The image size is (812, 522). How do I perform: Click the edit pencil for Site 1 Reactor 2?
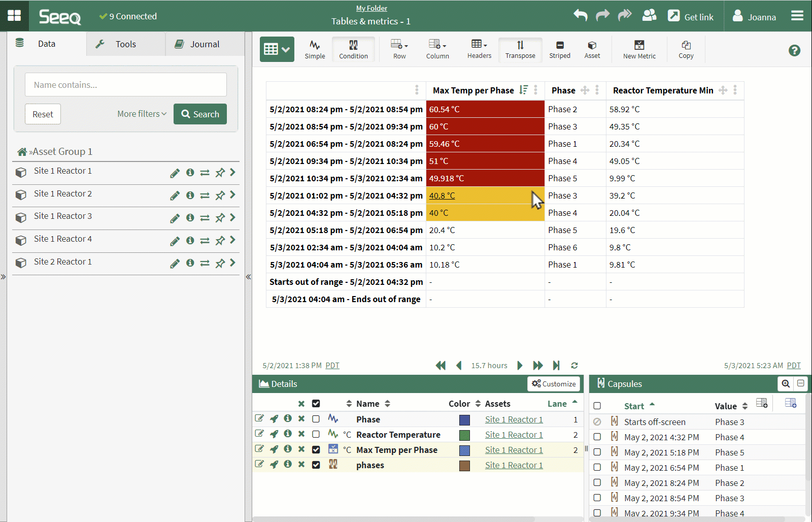[x=175, y=195]
